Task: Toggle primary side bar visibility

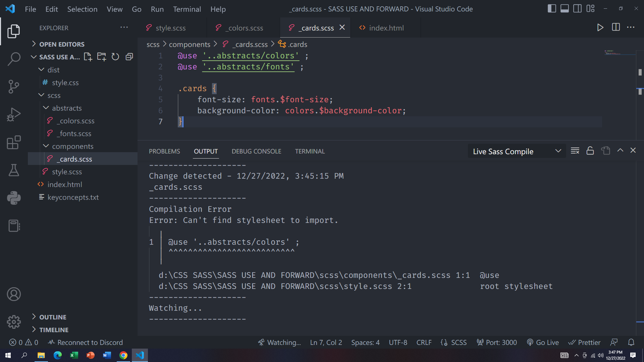Action: [552, 9]
